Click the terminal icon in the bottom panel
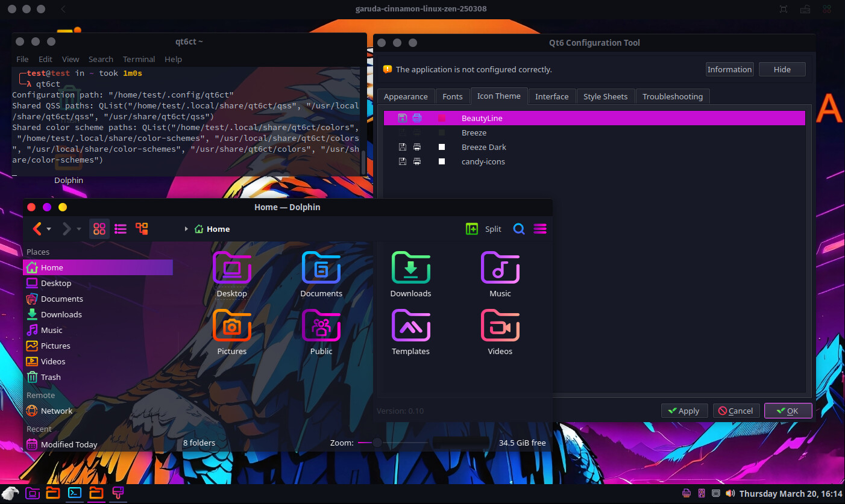Image resolution: width=845 pixels, height=504 pixels. pos(75,493)
